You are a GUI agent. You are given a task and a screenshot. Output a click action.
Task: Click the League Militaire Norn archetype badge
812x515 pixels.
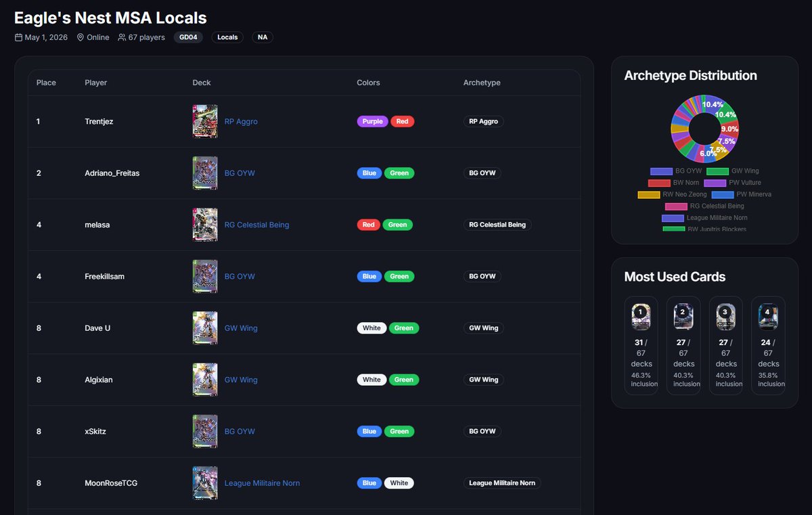(x=502, y=483)
